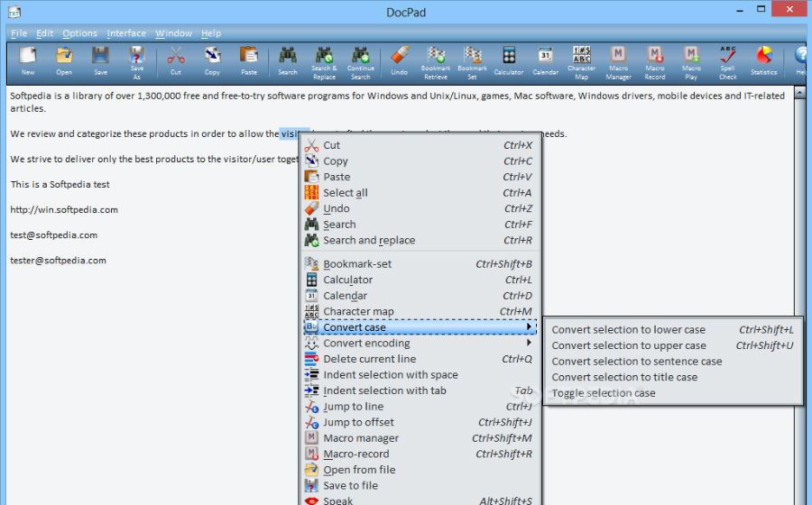Click the Macro Play toolbar icon
Viewport: 812px width, 505px height.
(691, 62)
